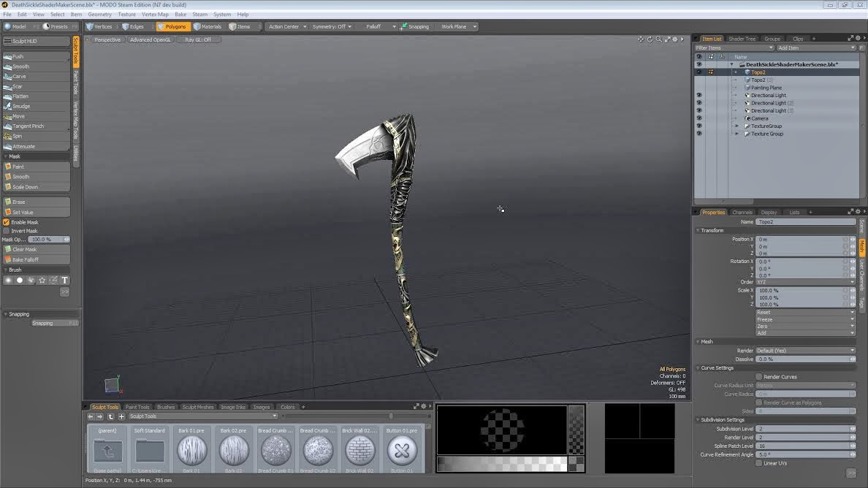Select the Push sculpt tool

pos(20,56)
